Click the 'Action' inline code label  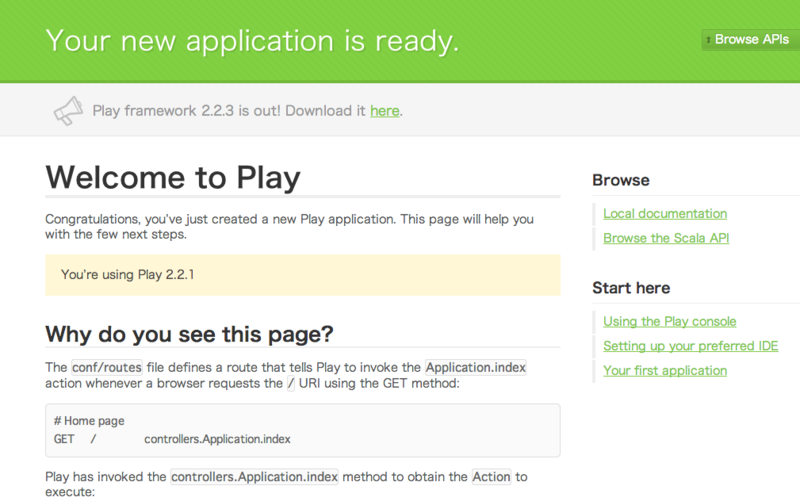tap(491, 477)
